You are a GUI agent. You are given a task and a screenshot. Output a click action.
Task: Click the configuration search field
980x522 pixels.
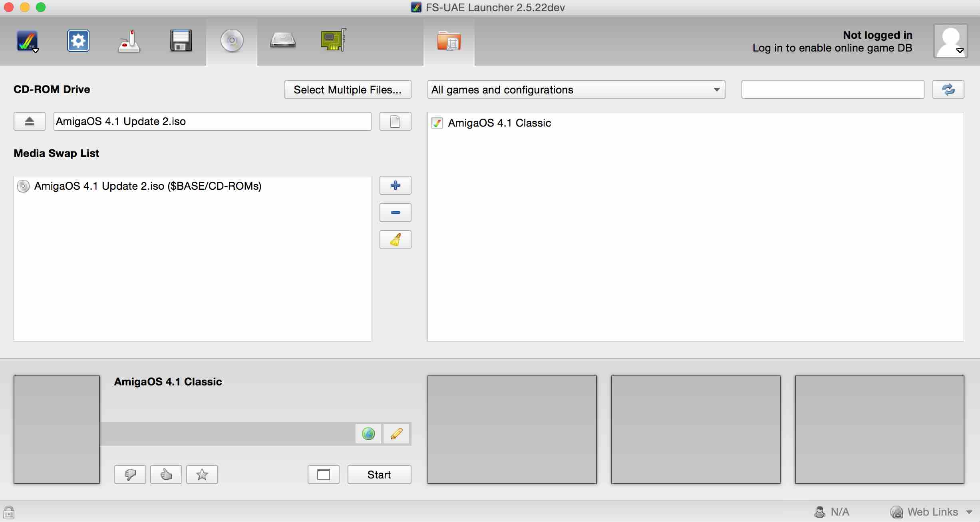pos(833,89)
